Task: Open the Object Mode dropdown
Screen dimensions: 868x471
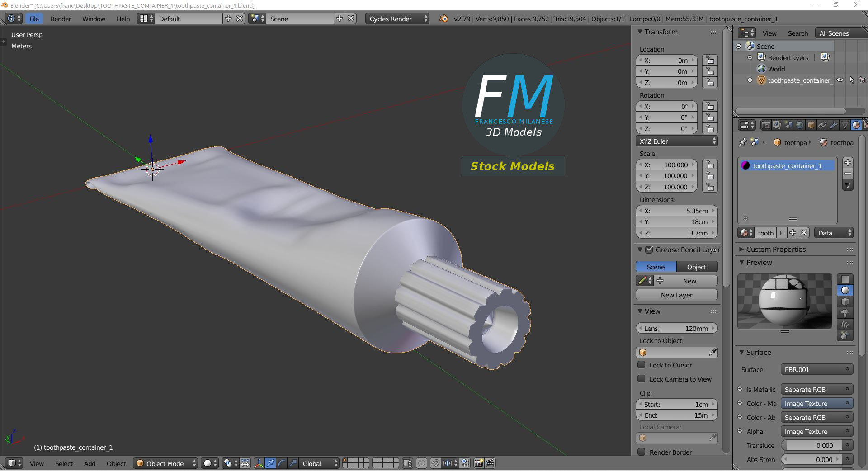Action: (x=165, y=463)
